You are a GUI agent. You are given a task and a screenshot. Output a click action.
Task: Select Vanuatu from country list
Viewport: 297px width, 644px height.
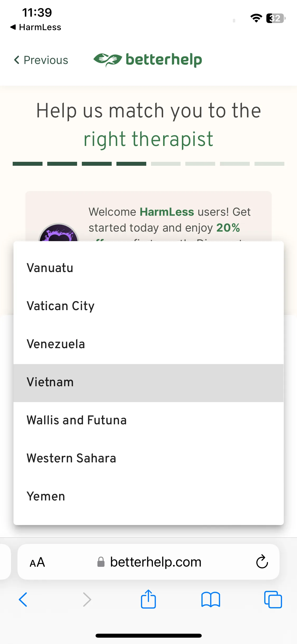pos(149,268)
